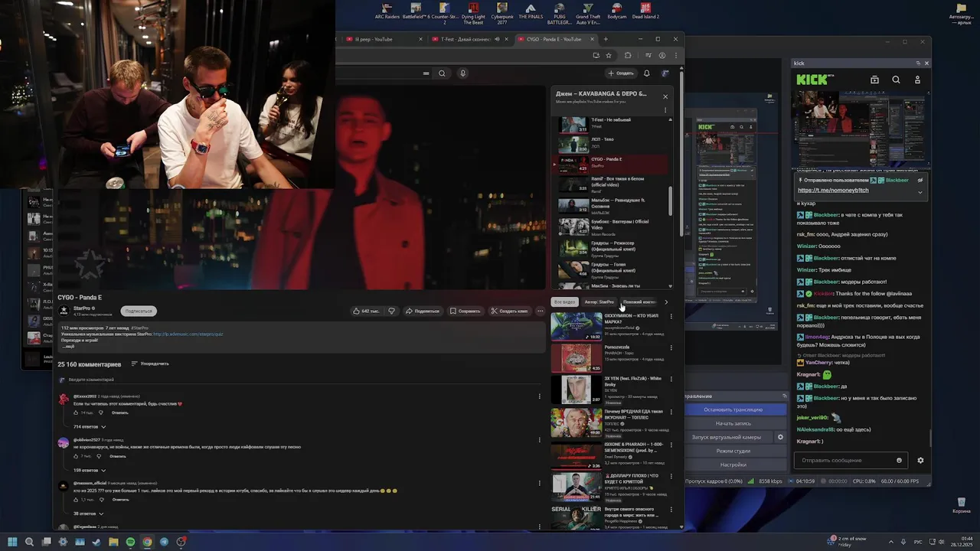Click the Подписаться subscribe button

139,311
